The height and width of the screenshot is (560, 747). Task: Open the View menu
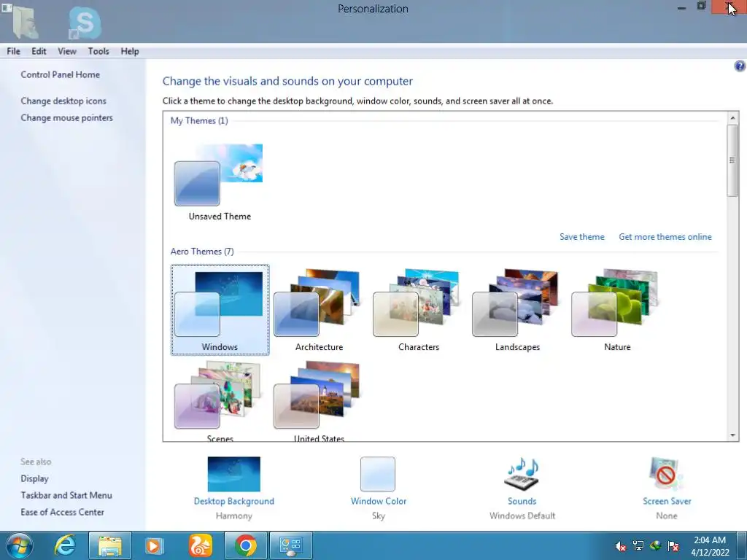[x=67, y=52]
